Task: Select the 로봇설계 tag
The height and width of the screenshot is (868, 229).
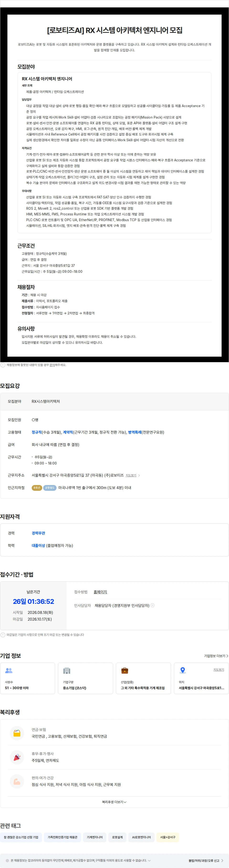Action: click(x=117, y=837)
